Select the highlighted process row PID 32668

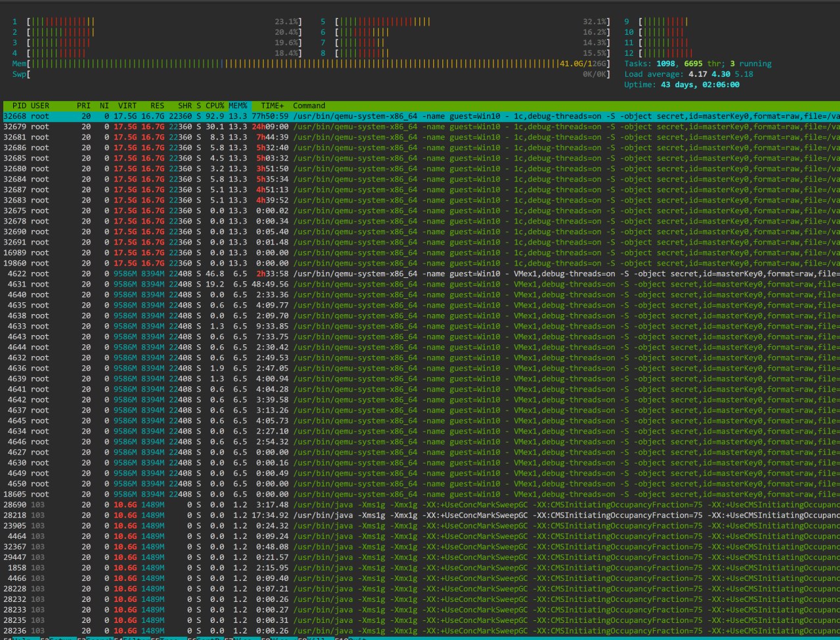pos(420,116)
